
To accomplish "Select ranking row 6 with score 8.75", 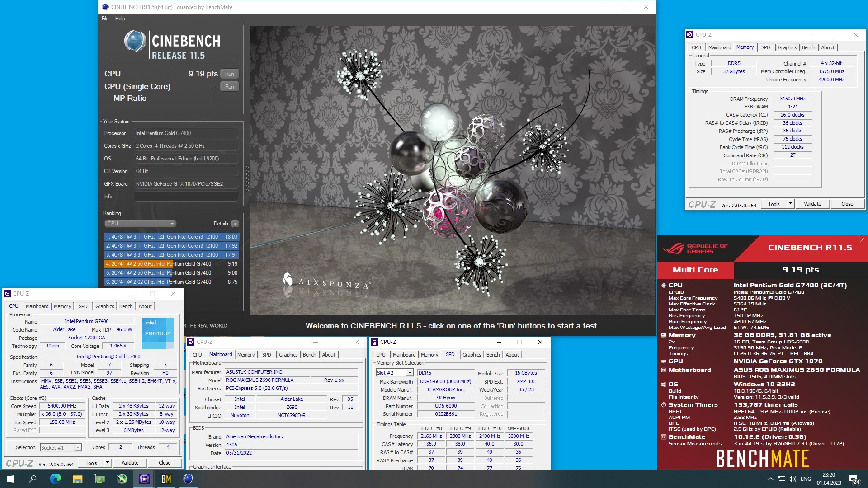I will pos(171,282).
